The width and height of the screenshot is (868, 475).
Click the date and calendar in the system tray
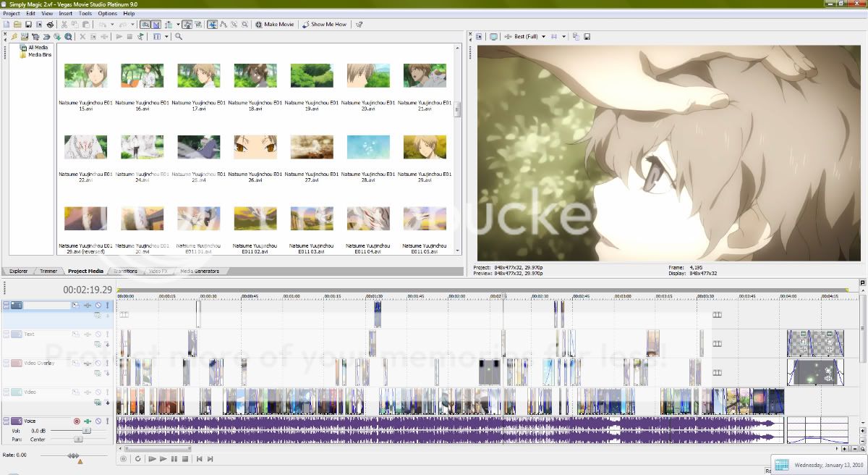(x=820, y=465)
